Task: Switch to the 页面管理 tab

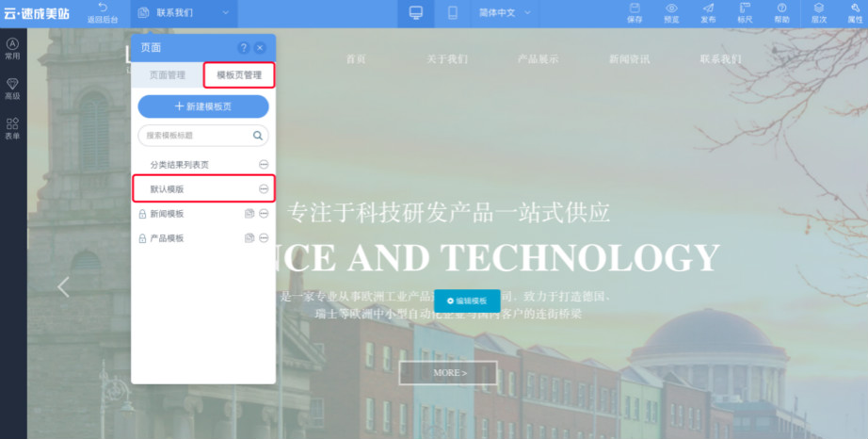Action: [x=169, y=75]
